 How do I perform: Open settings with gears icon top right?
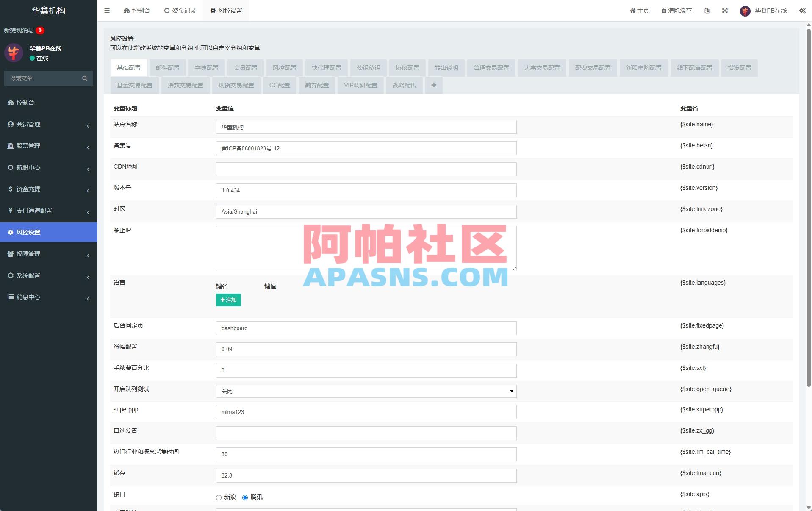point(802,11)
